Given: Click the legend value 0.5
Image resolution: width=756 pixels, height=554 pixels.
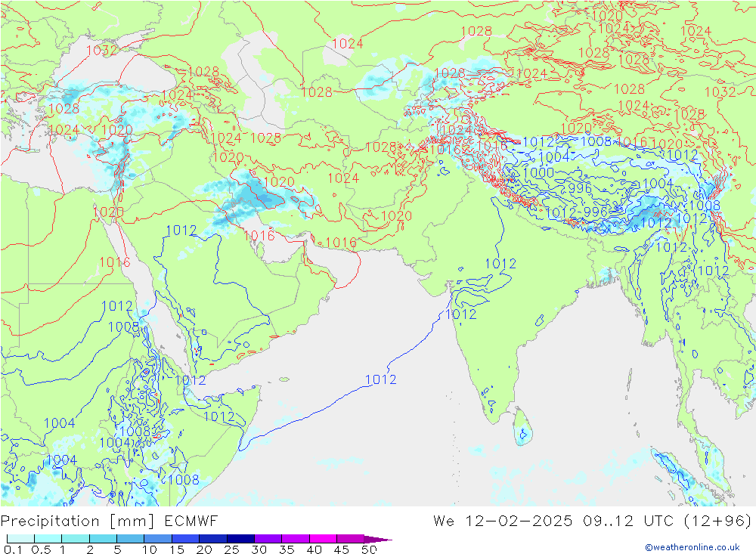Looking at the screenshot, I should (x=41, y=549).
